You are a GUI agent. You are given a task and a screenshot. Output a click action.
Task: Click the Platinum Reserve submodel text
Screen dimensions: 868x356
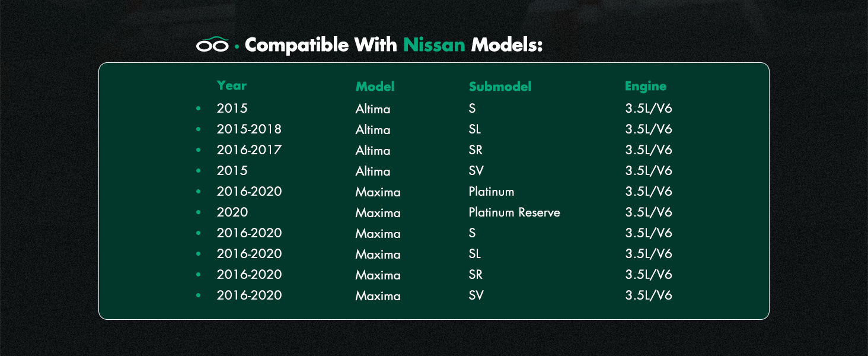(514, 212)
